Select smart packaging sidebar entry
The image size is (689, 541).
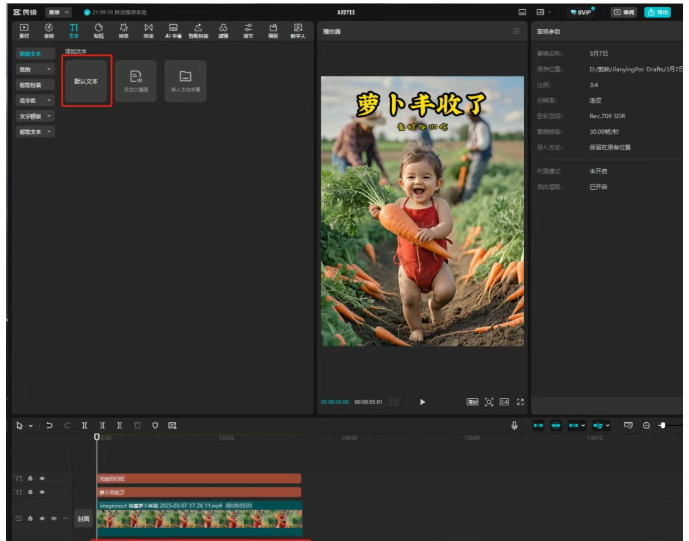35,85
